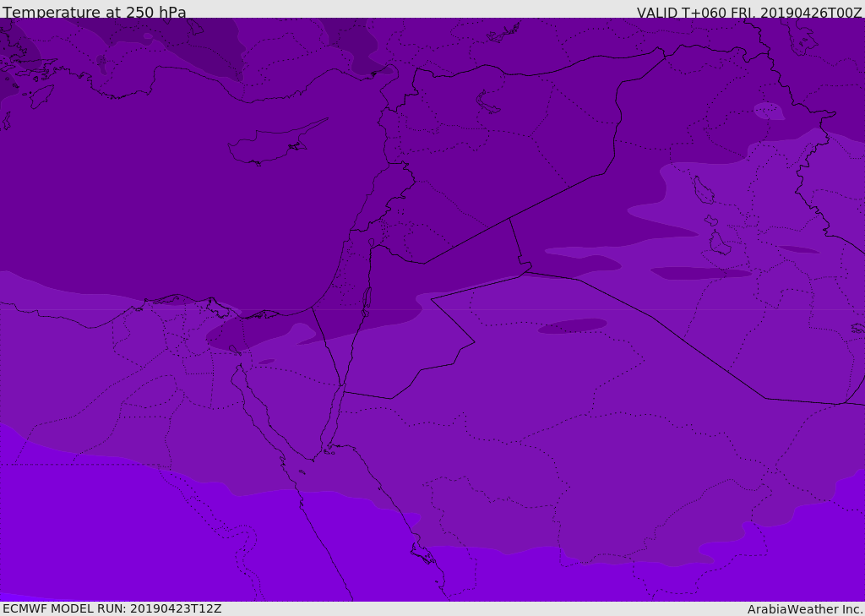This screenshot has height=616, width=865.
Task: Click the 'Temperature at 250 hPa' title text
Action: coord(95,12)
